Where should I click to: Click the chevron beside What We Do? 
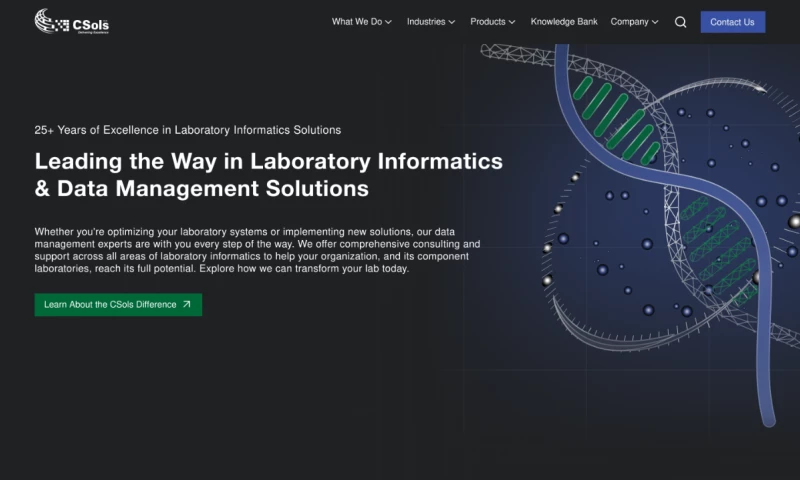click(388, 22)
